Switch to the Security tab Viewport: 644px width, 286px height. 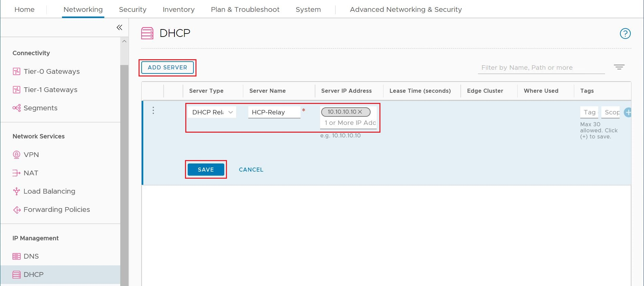pos(132,9)
